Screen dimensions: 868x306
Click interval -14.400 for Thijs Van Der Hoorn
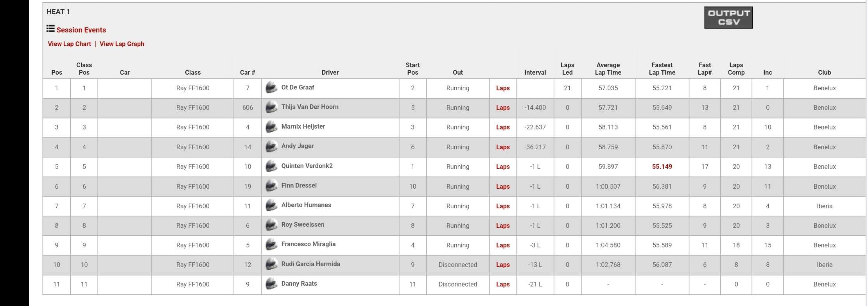(x=535, y=108)
